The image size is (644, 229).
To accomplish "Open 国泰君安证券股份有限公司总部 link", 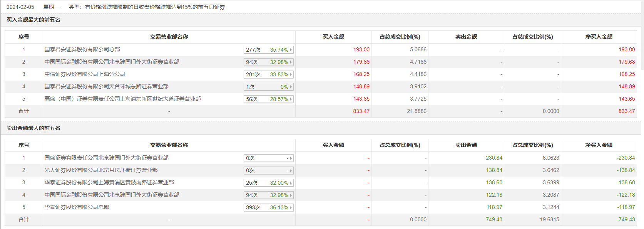I will (x=82, y=49).
